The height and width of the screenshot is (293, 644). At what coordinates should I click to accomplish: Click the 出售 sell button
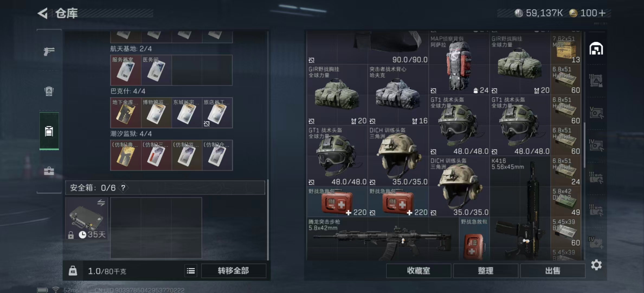(553, 270)
